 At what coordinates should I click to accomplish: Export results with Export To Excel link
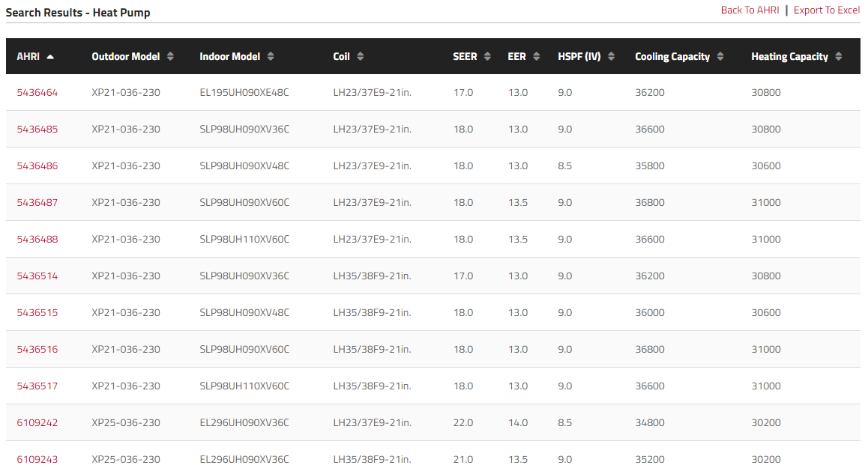pyautogui.click(x=827, y=10)
